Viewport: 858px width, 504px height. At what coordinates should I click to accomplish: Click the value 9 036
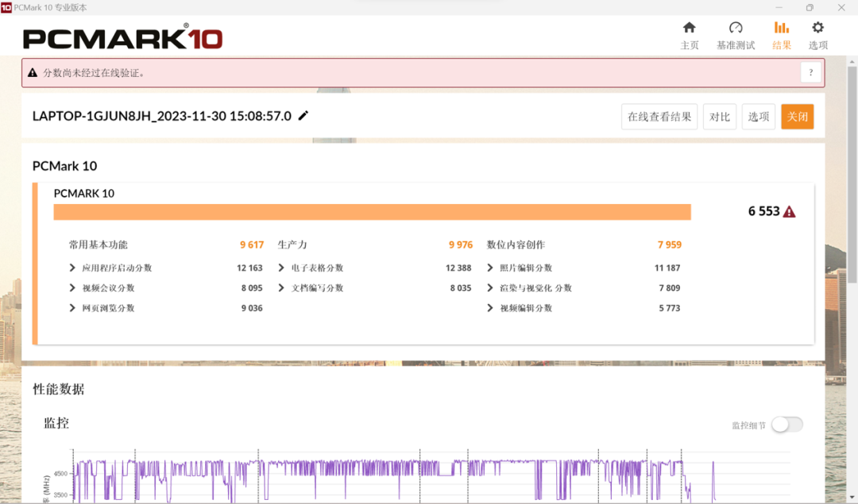point(252,308)
